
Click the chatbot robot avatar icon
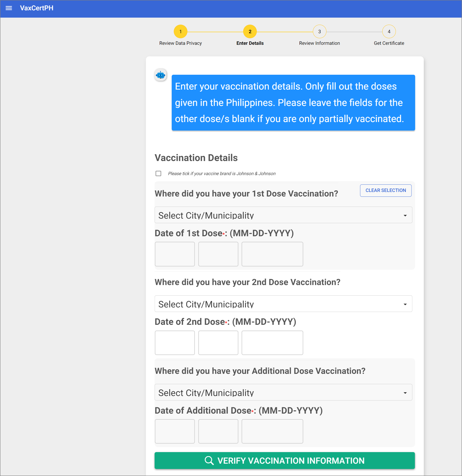click(x=160, y=75)
